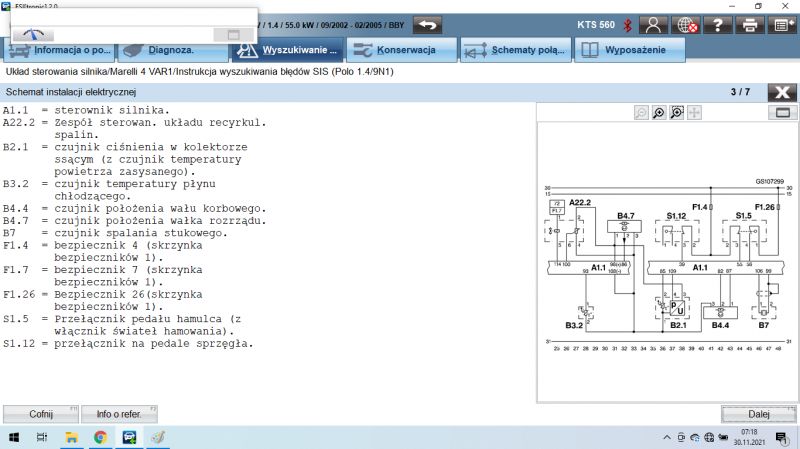
Task: Open the Konserwacja tab
Action: tap(402, 50)
